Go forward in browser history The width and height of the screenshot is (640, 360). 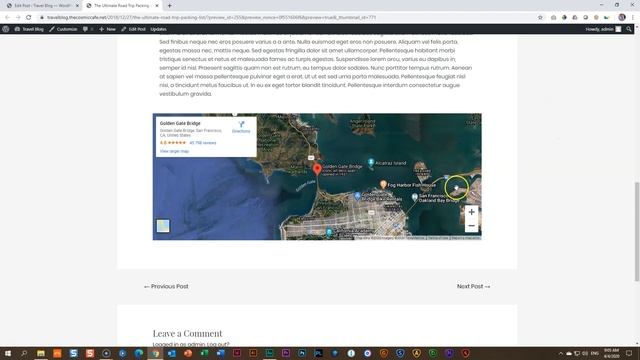pos(18,18)
